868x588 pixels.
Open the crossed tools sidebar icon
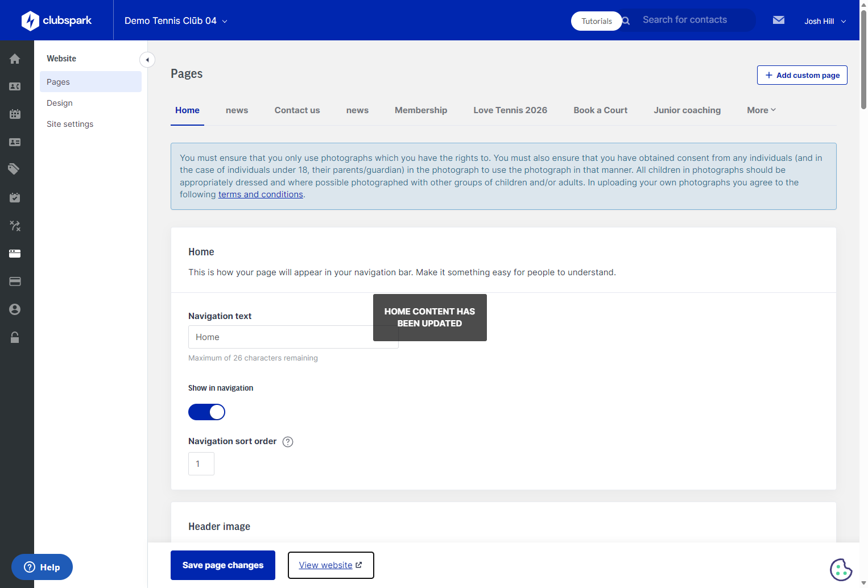pos(15,226)
